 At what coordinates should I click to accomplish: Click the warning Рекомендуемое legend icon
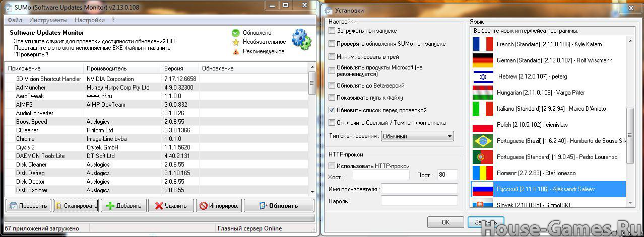[235, 51]
